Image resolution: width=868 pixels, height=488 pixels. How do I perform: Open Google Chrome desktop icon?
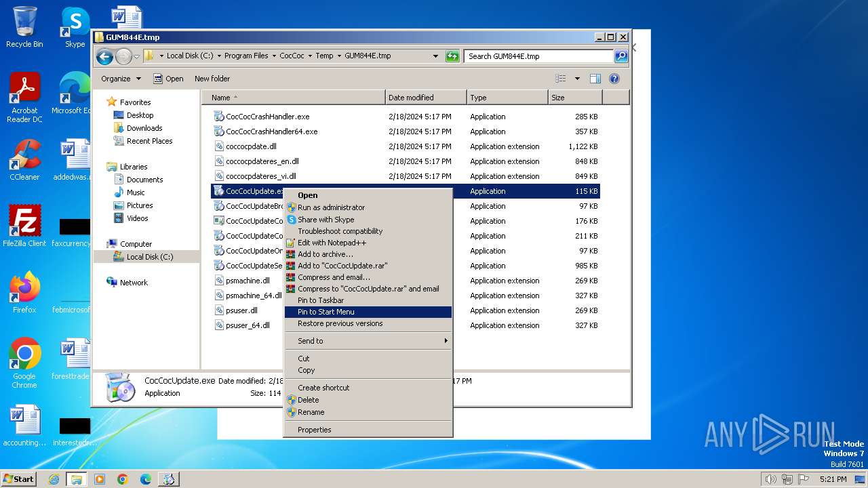[24, 363]
